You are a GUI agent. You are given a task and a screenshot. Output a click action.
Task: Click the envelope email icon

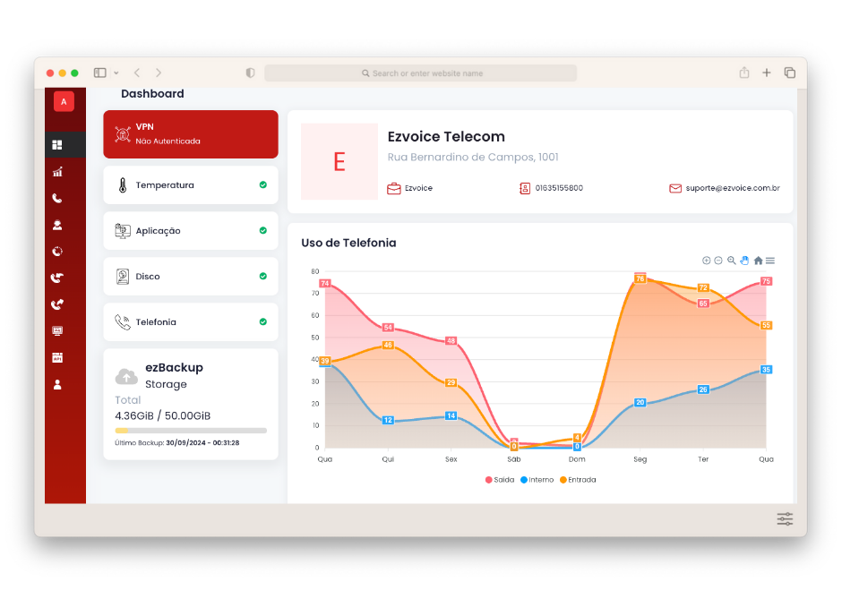[x=675, y=188]
